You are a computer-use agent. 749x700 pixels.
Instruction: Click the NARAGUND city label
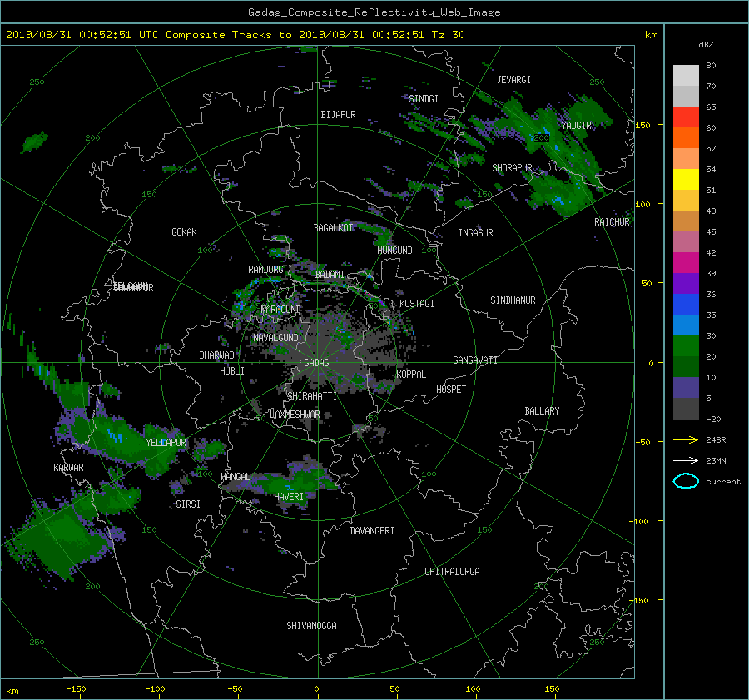pyautogui.click(x=281, y=310)
